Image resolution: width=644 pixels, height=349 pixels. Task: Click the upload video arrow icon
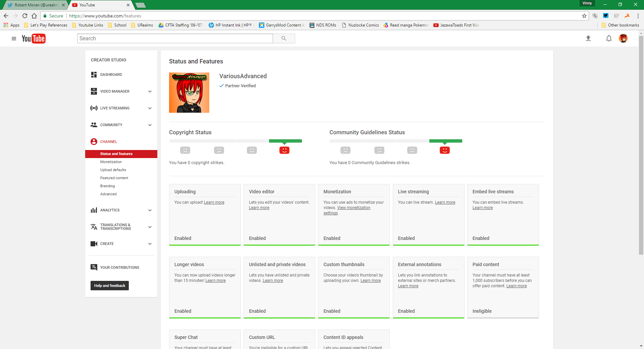tap(588, 38)
